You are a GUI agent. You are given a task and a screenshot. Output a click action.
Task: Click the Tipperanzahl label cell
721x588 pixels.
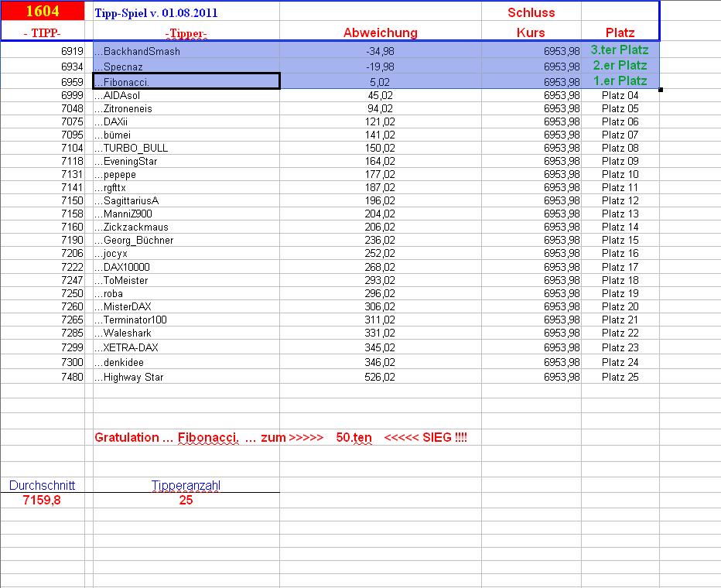point(186,485)
